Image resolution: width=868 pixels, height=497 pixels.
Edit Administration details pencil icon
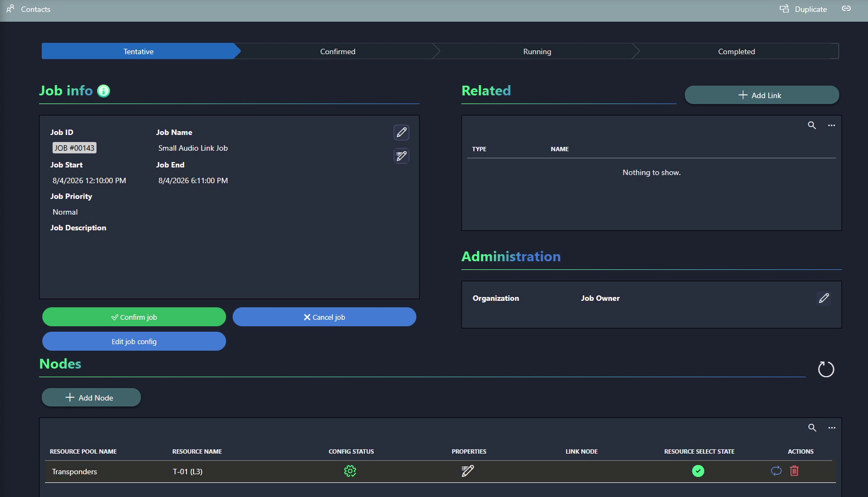tap(824, 298)
